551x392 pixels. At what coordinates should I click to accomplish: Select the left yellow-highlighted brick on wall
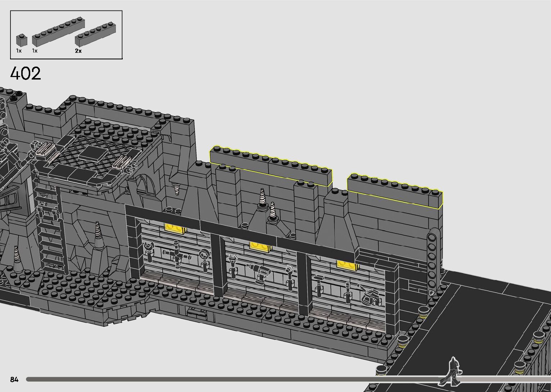(x=271, y=166)
